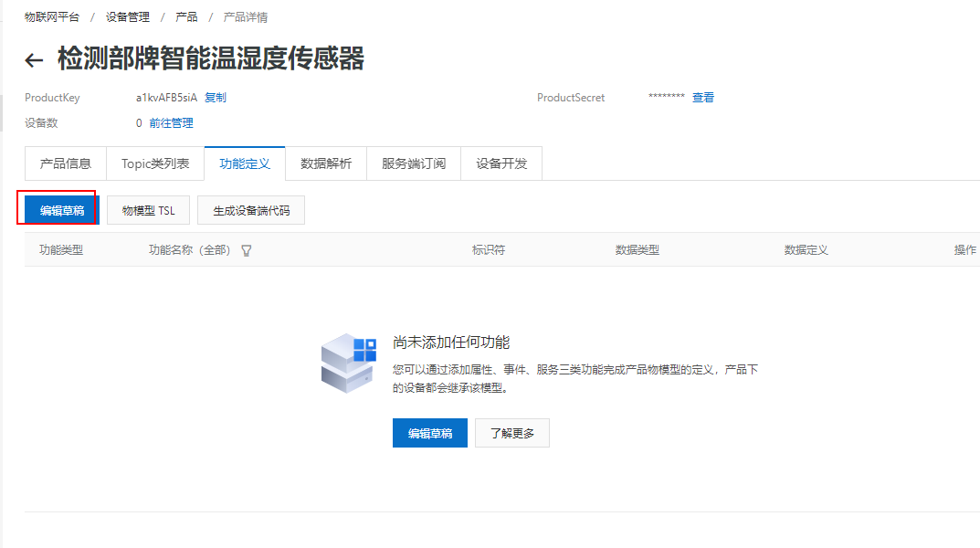Switch to the 产品信息 tab
This screenshot has width=980, height=548.
coord(66,163)
